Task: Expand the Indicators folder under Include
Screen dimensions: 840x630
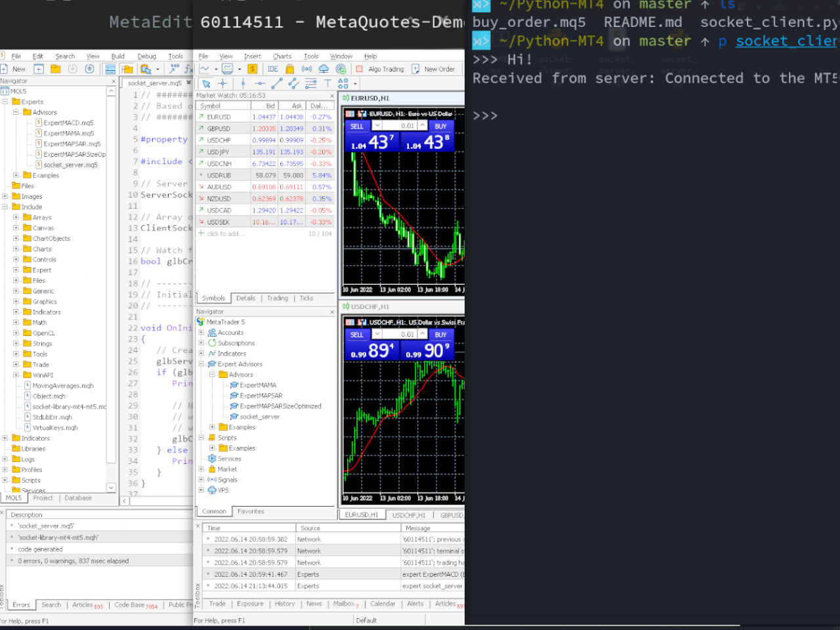Action: point(16,312)
